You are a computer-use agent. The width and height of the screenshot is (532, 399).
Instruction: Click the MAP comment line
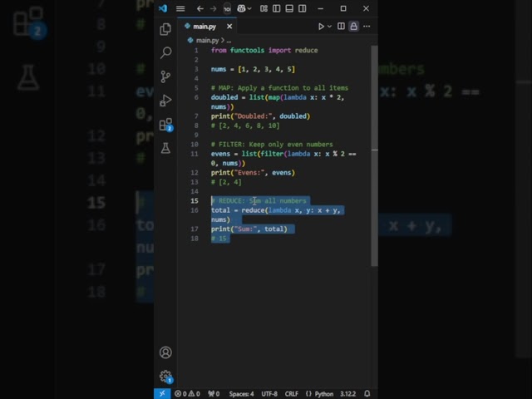click(279, 88)
